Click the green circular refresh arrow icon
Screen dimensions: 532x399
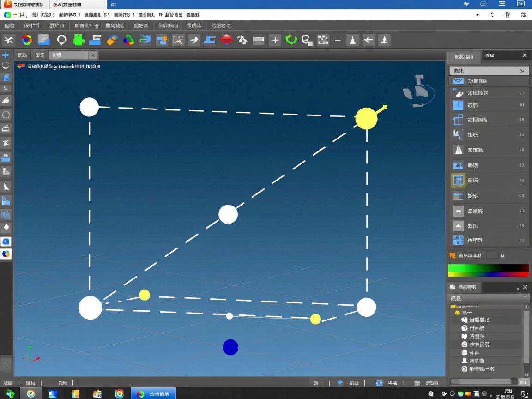pyautogui.click(x=291, y=40)
